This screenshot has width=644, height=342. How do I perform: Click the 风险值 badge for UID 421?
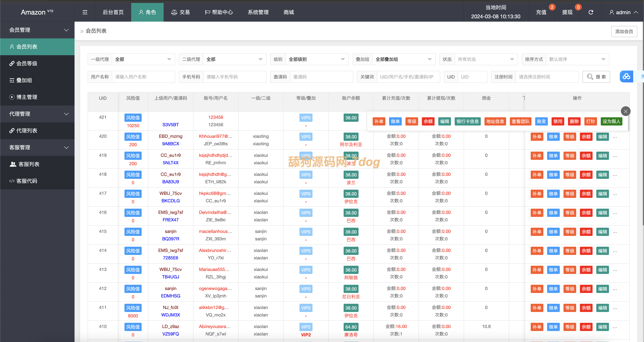click(x=133, y=118)
